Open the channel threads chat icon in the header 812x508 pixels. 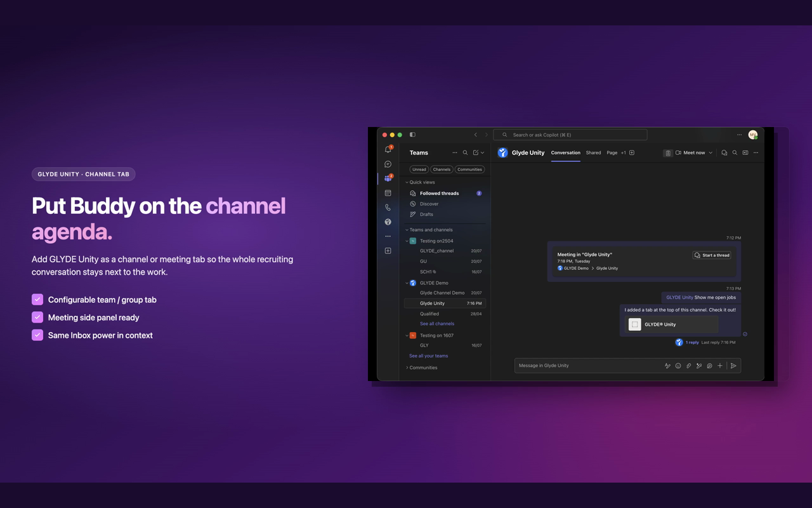coord(724,153)
